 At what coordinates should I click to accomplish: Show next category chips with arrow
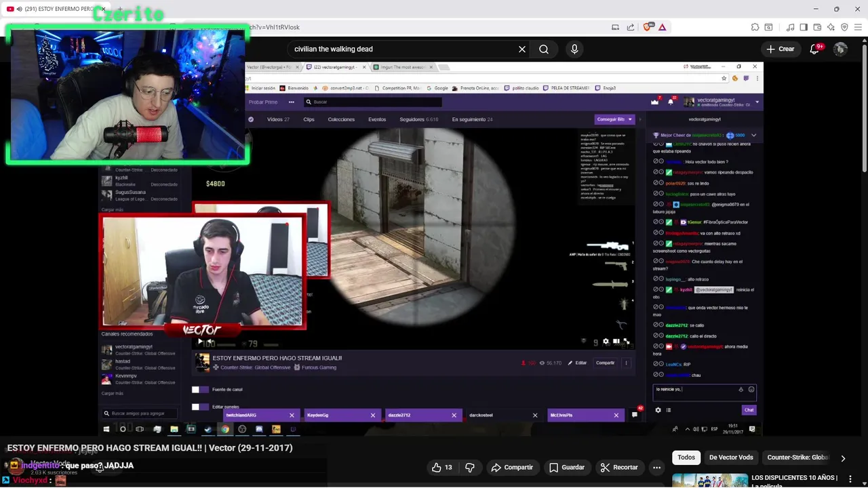click(x=843, y=458)
